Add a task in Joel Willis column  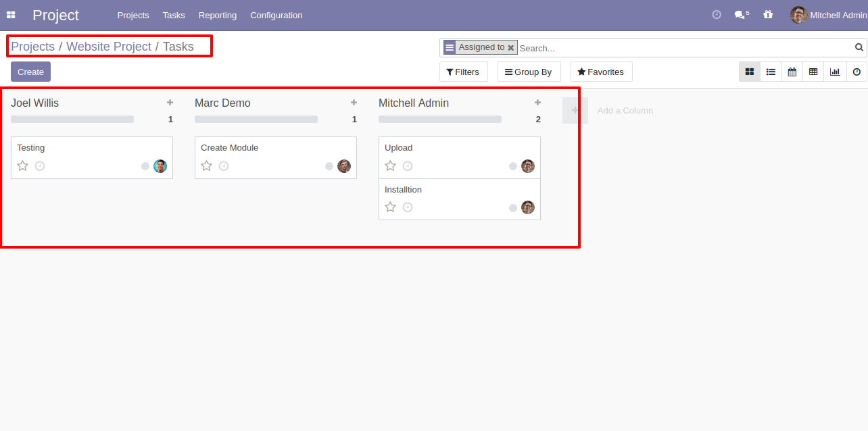[x=170, y=103]
